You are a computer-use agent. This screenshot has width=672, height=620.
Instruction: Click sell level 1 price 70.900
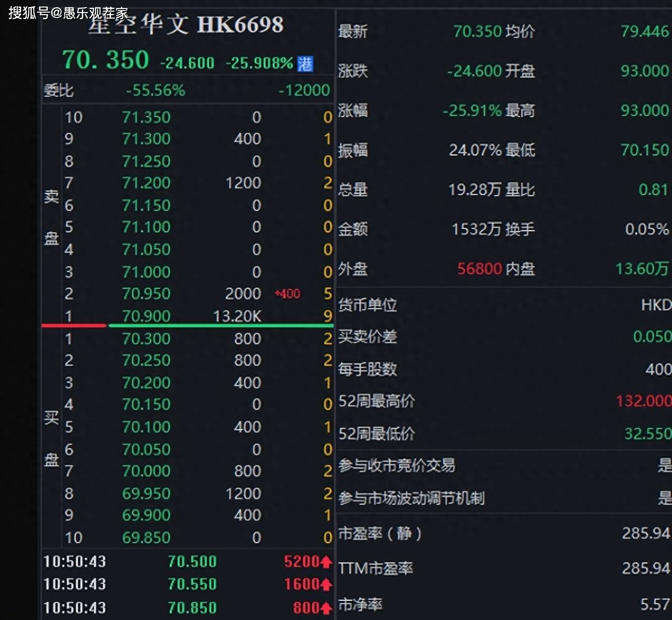[146, 316]
